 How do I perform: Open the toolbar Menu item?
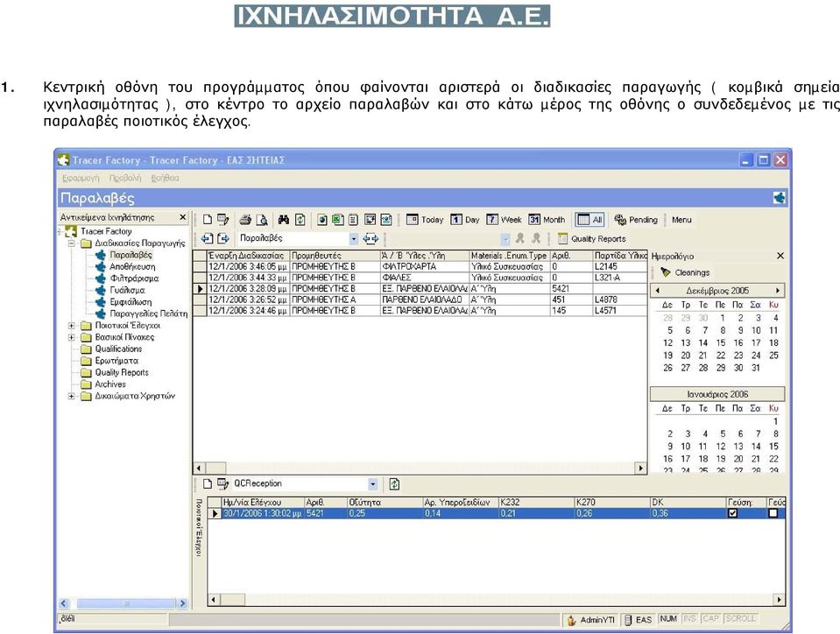pos(681,220)
